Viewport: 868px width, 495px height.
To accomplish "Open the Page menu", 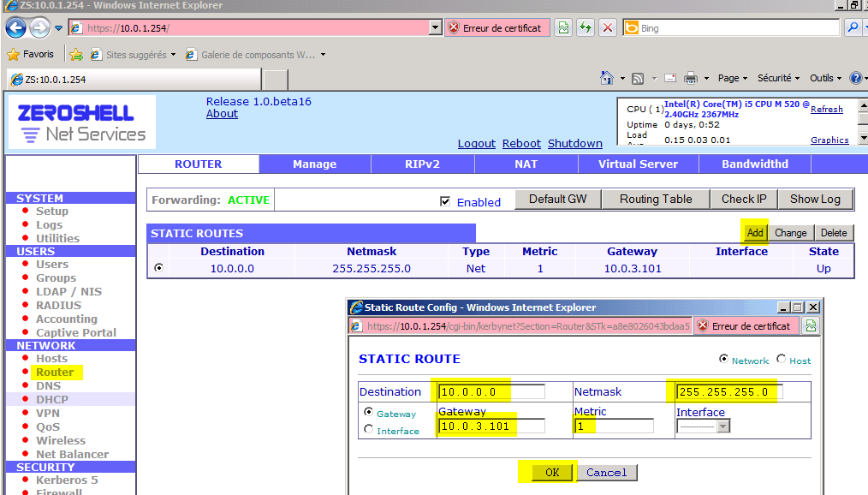I will tap(733, 78).
